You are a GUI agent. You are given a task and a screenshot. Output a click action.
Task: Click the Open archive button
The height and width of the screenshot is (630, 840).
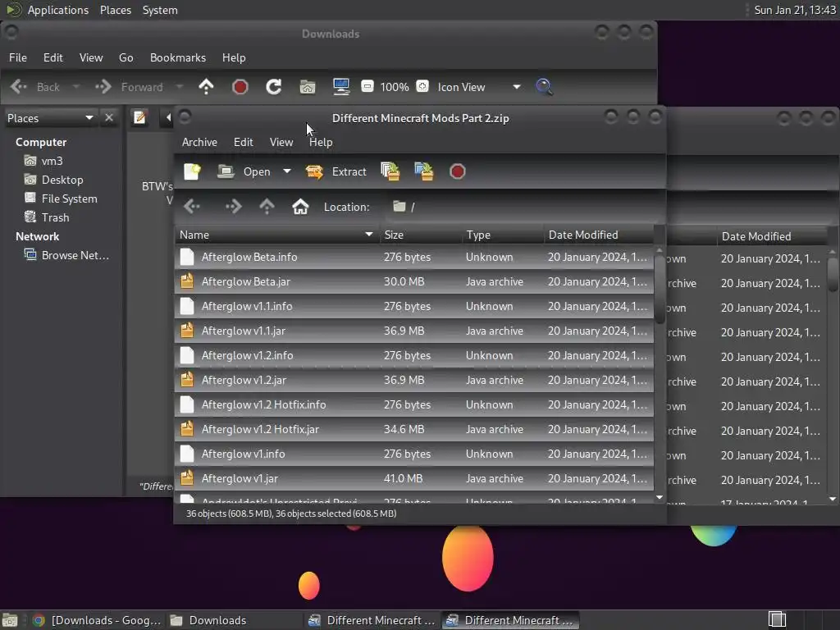244,171
